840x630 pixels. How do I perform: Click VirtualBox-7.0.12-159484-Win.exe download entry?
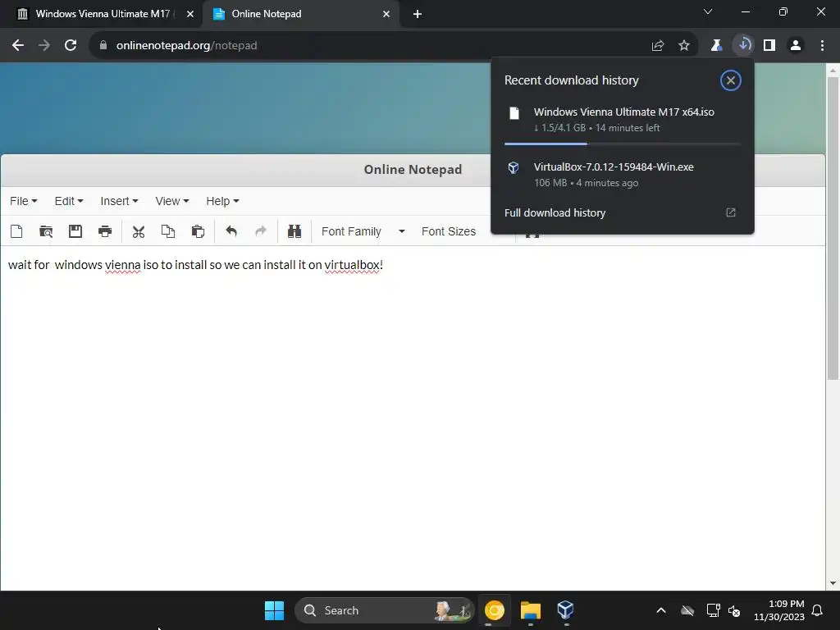pyautogui.click(x=623, y=175)
